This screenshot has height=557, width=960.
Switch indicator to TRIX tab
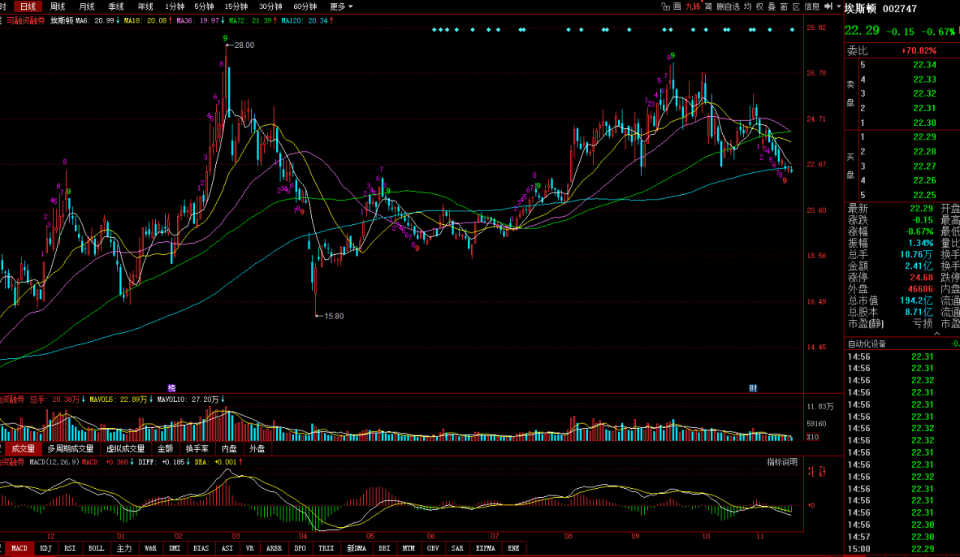point(326,548)
